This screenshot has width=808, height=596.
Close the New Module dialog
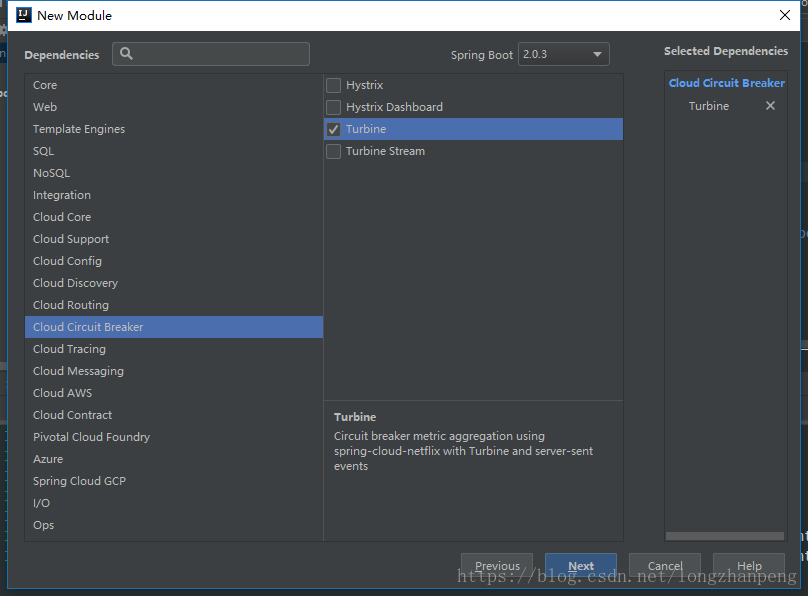(784, 15)
